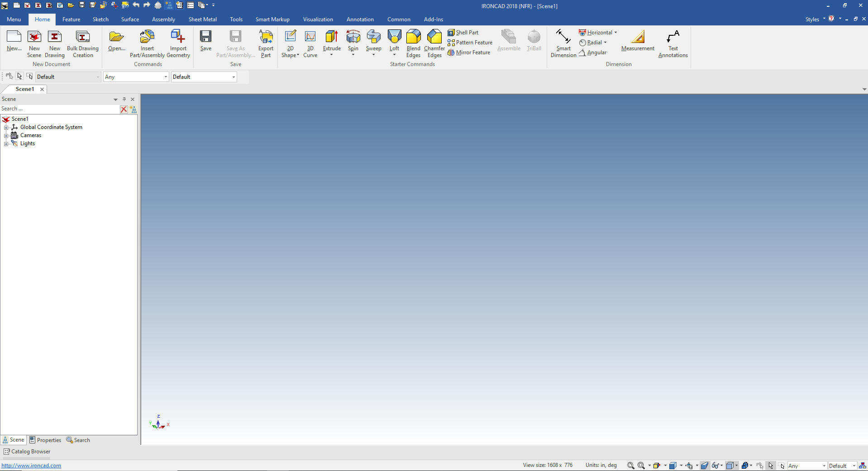The width and height of the screenshot is (868, 471).
Task: Open the second Default dropdown in toolbar
Action: (204, 77)
